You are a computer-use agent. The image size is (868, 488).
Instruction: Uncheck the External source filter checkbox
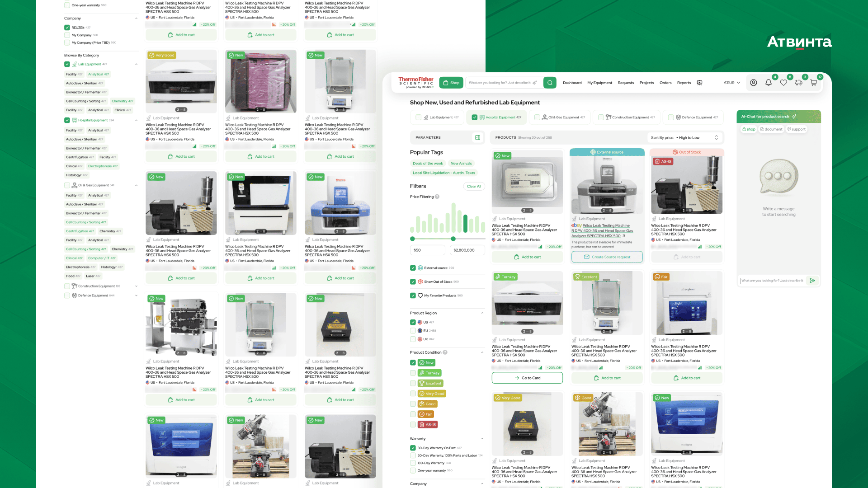pos(413,268)
